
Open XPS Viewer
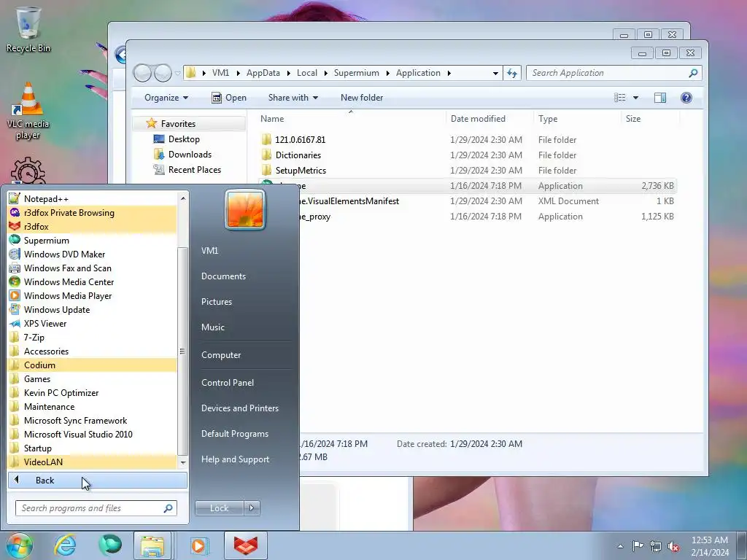pyautogui.click(x=93, y=323)
